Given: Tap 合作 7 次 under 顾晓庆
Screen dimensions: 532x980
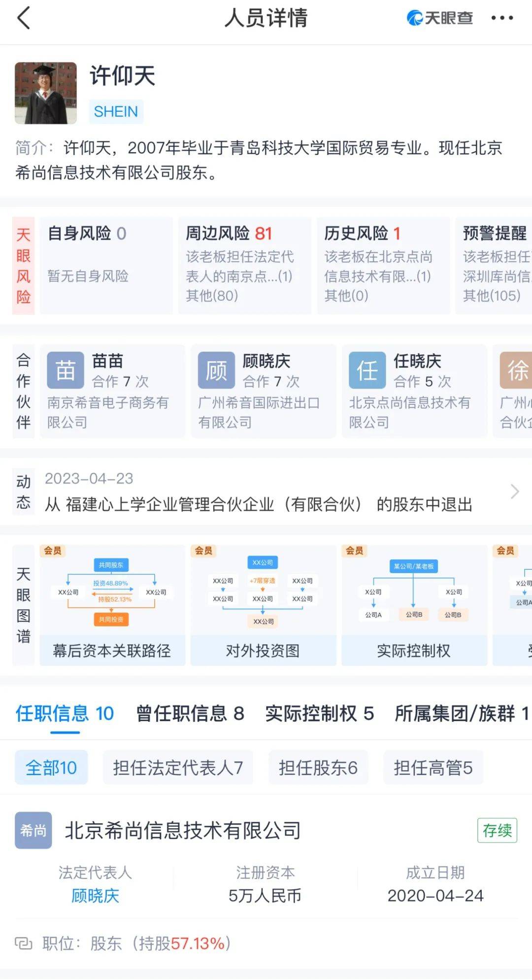Looking at the screenshot, I should [271, 382].
